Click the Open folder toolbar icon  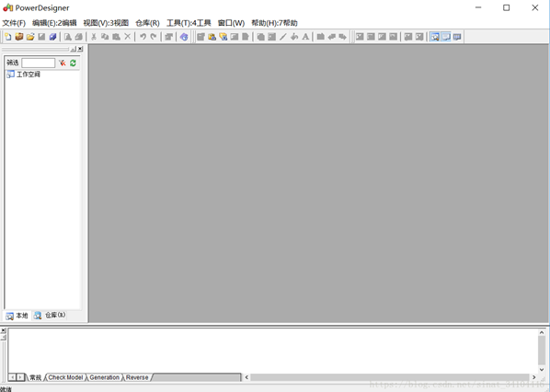point(30,37)
